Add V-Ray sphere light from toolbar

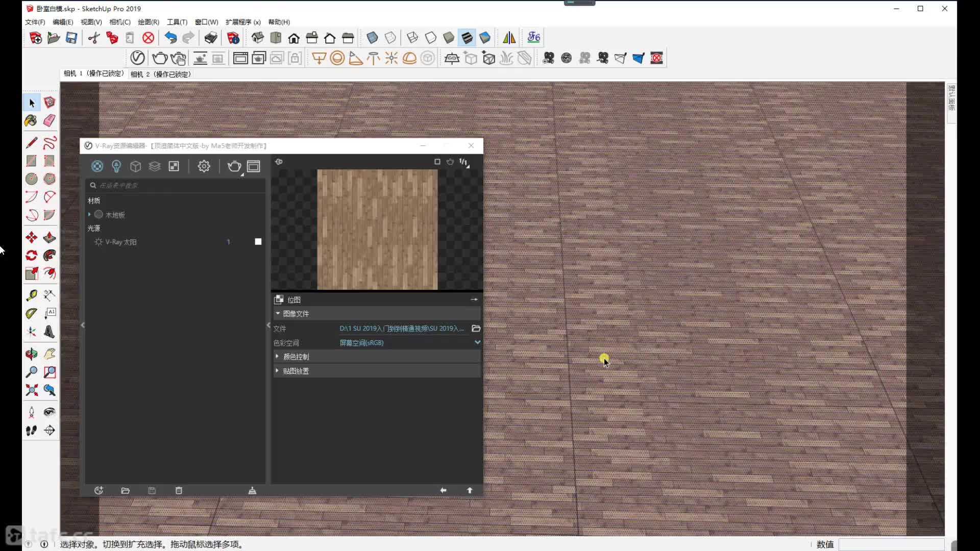point(337,58)
